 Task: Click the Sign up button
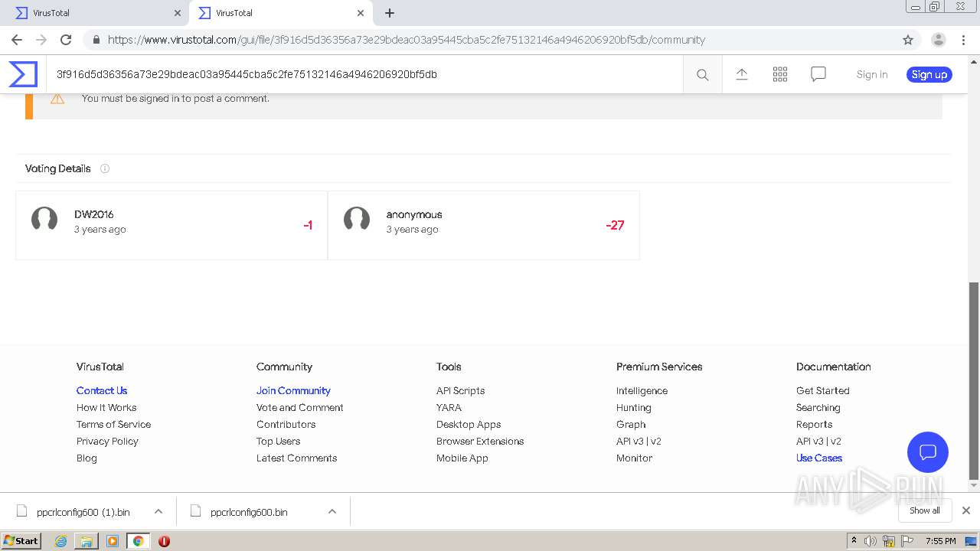pyautogui.click(x=929, y=74)
